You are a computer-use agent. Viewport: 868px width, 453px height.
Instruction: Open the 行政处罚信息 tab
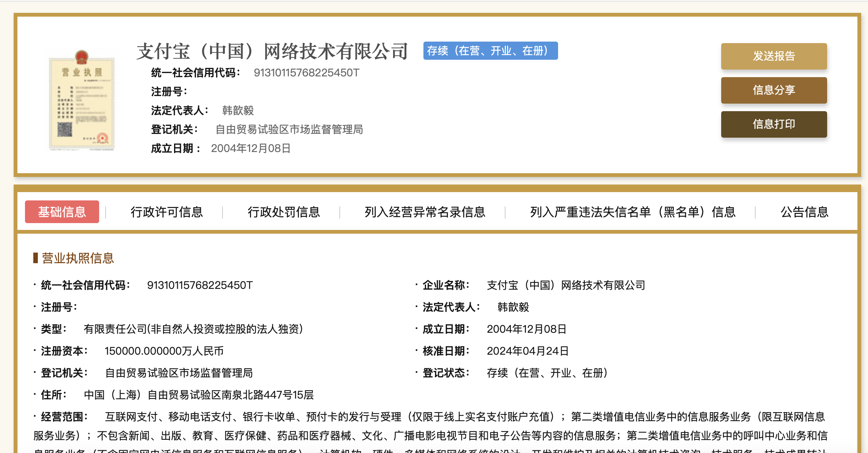point(284,212)
